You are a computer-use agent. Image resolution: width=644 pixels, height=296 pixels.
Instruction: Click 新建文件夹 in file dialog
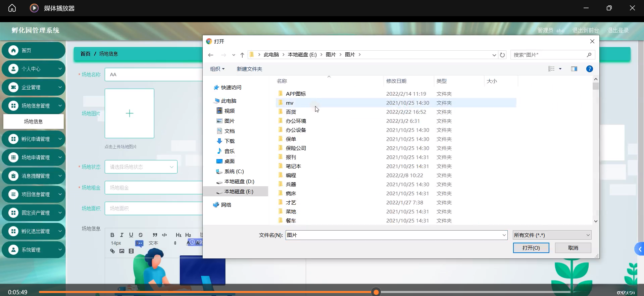tap(249, 69)
